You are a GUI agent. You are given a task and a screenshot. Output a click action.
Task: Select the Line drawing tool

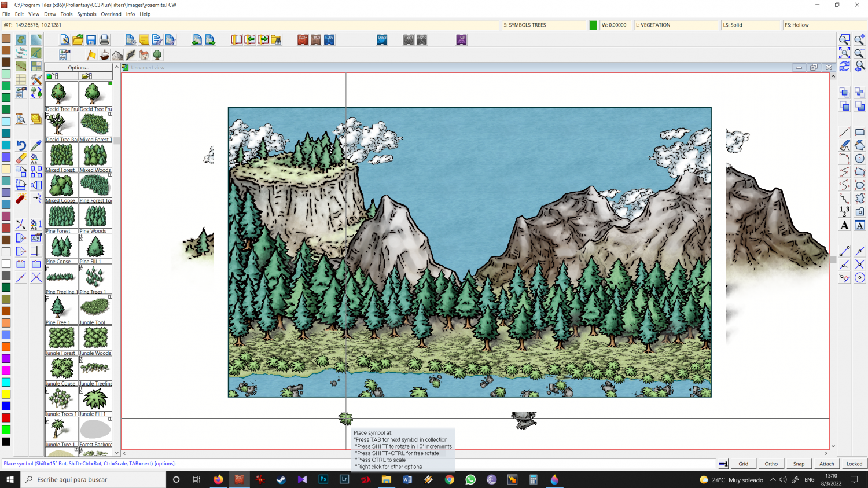tap(845, 133)
